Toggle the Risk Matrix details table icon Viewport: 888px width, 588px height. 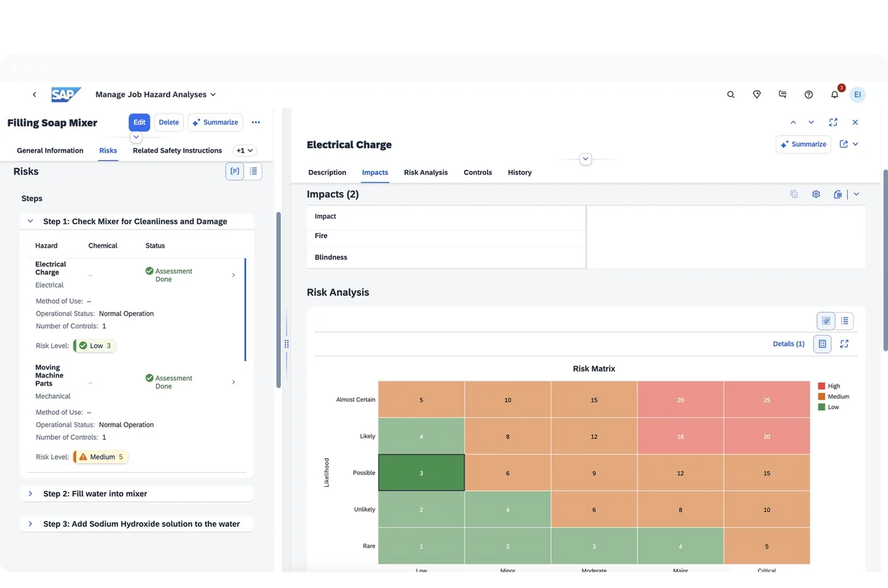pyautogui.click(x=822, y=344)
